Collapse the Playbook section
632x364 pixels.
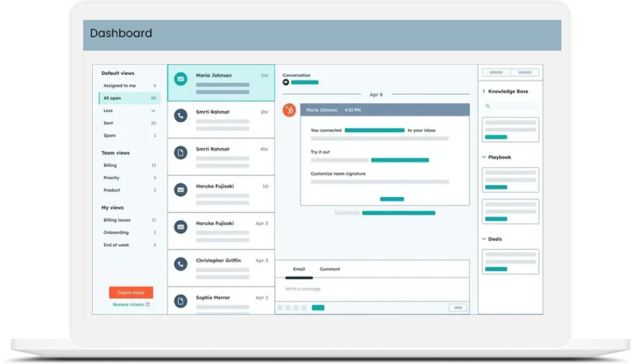tap(484, 157)
